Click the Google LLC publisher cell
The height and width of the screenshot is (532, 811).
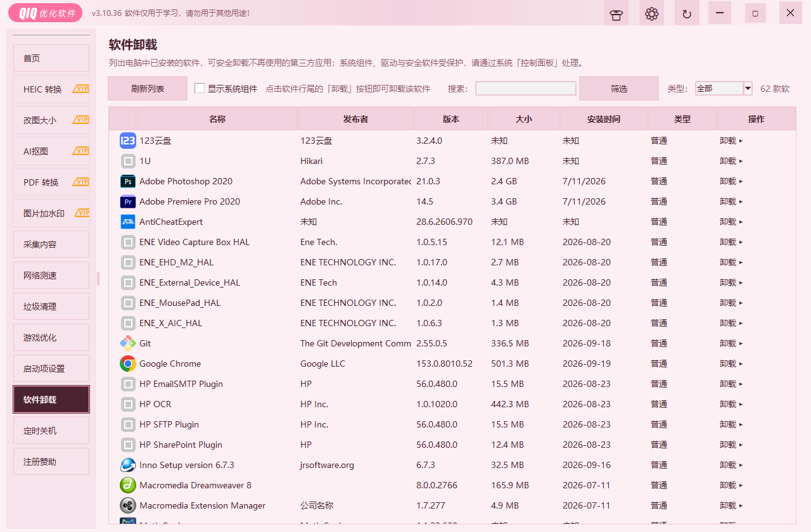coord(322,364)
